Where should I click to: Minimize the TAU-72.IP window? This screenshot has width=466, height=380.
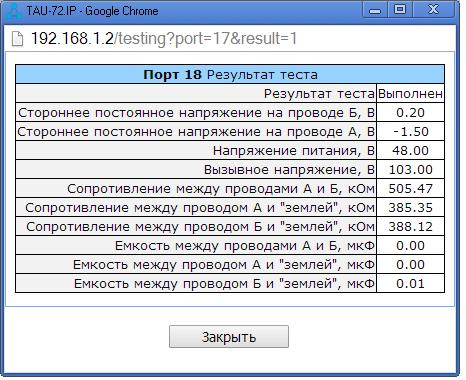point(375,10)
